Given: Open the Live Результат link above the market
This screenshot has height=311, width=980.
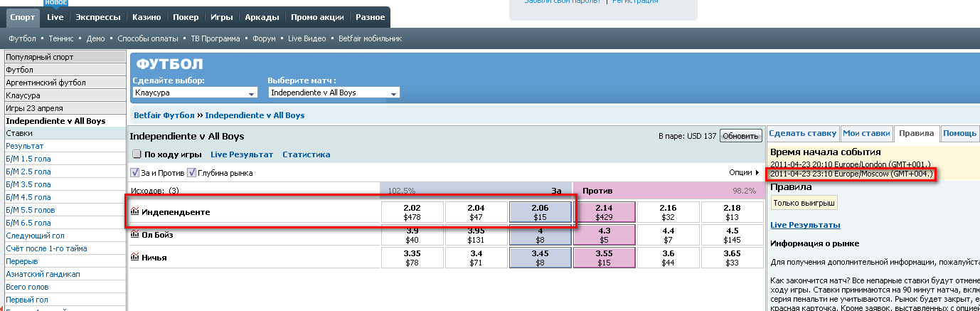Looking at the screenshot, I should pos(242,154).
